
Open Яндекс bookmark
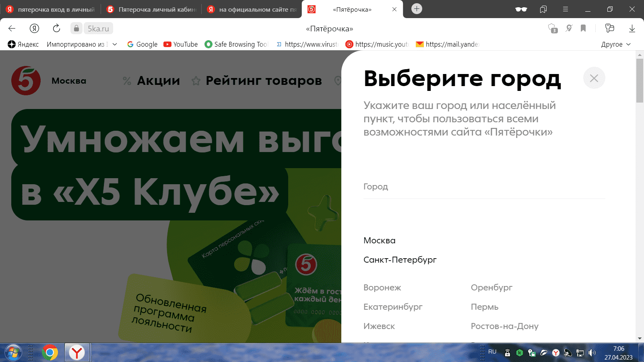(x=23, y=44)
